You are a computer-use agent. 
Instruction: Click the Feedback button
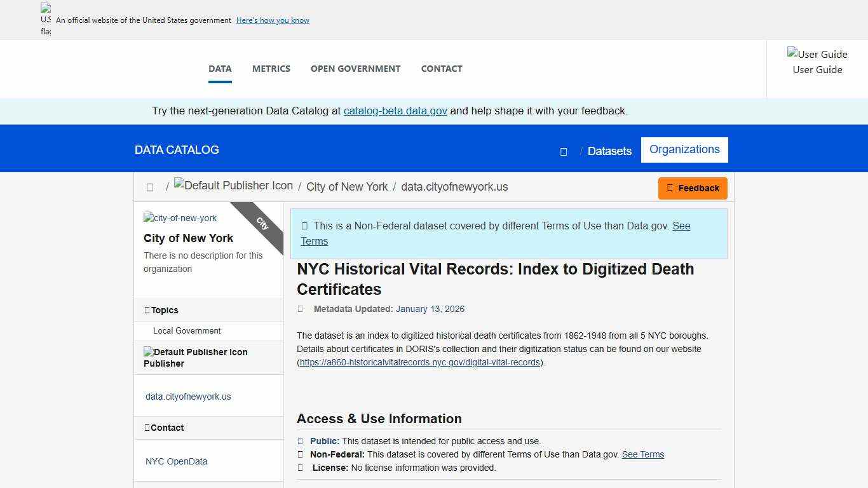pos(693,188)
